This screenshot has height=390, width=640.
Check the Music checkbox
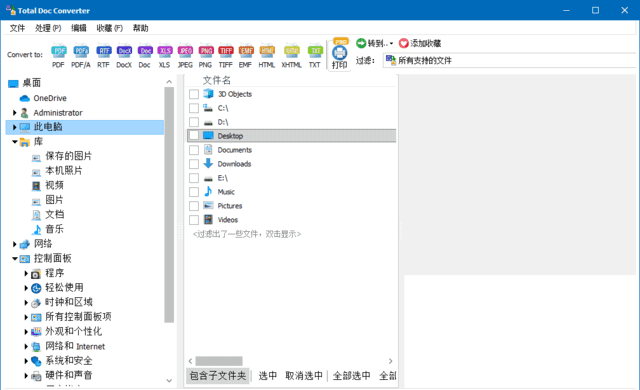coord(194,192)
